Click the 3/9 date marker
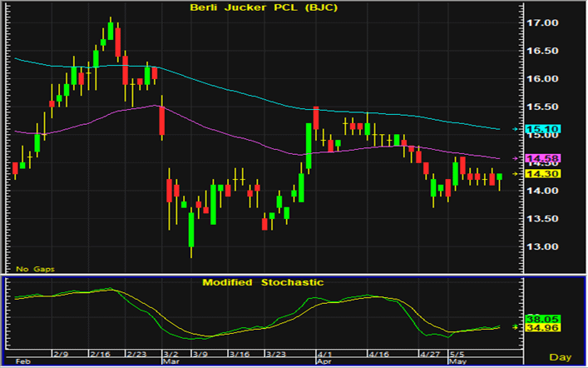 pyautogui.click(x=200, y=354)
